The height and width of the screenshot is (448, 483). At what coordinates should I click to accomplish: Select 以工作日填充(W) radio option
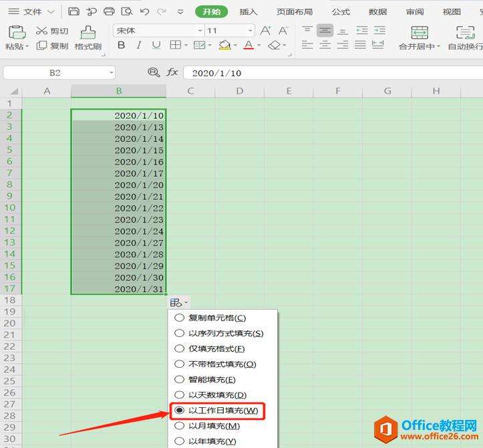[x=179, y=411]
